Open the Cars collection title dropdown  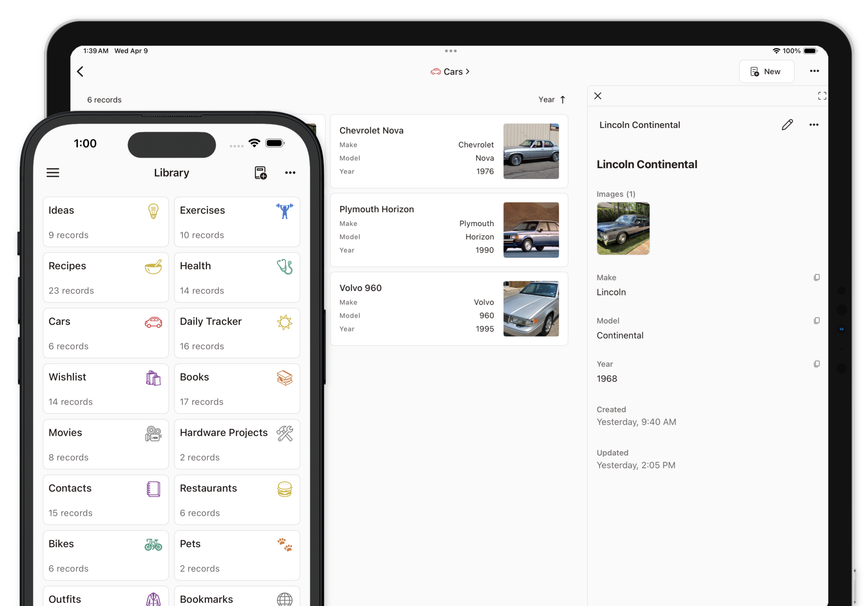(450, 71)
